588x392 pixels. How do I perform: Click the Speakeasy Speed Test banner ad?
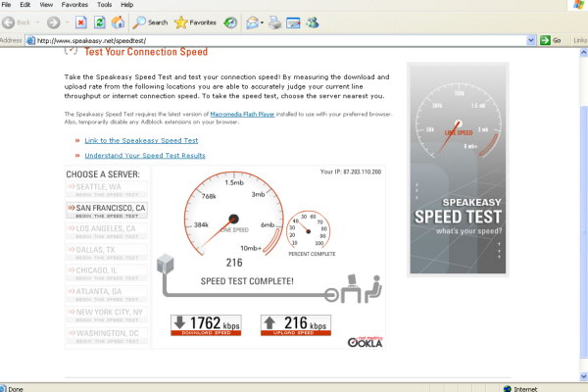point(458,170)
